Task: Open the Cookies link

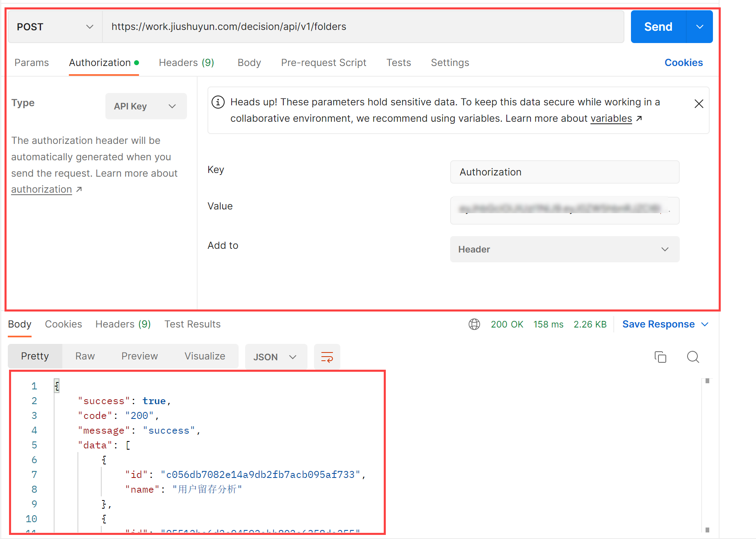Action: tap(683, 63)
